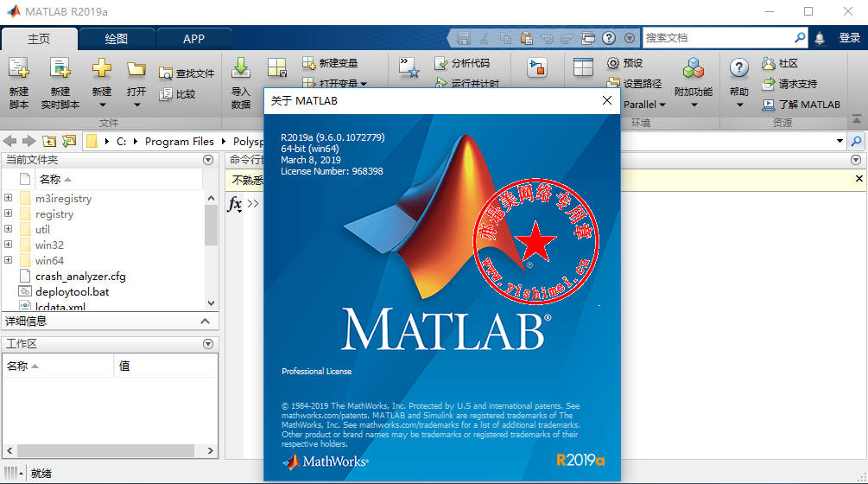Open Command Window actions menu

click(856, 160)
